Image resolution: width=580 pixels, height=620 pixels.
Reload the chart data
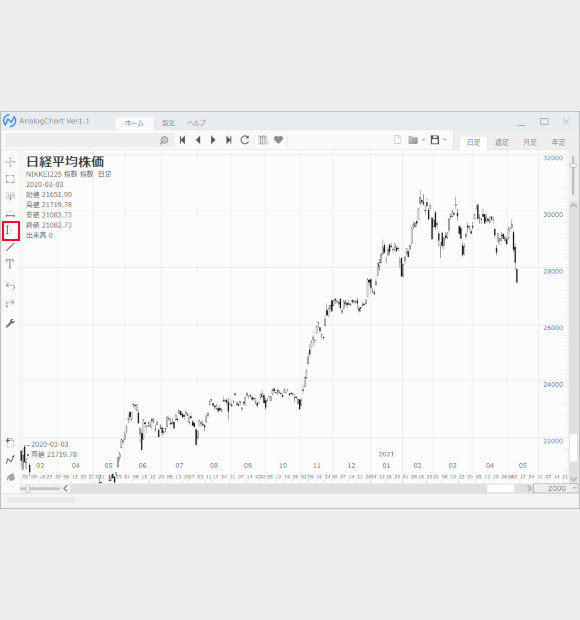click(245, 140)
